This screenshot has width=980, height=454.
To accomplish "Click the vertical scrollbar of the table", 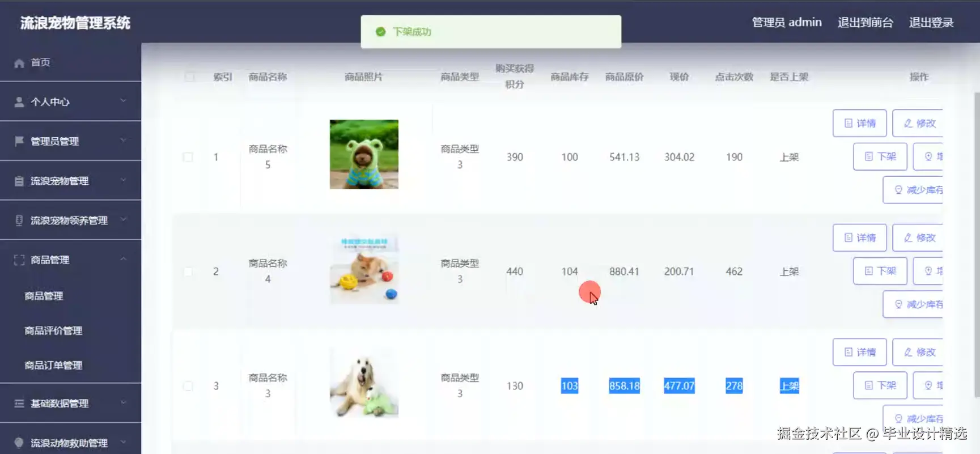I will coord(977,244).
